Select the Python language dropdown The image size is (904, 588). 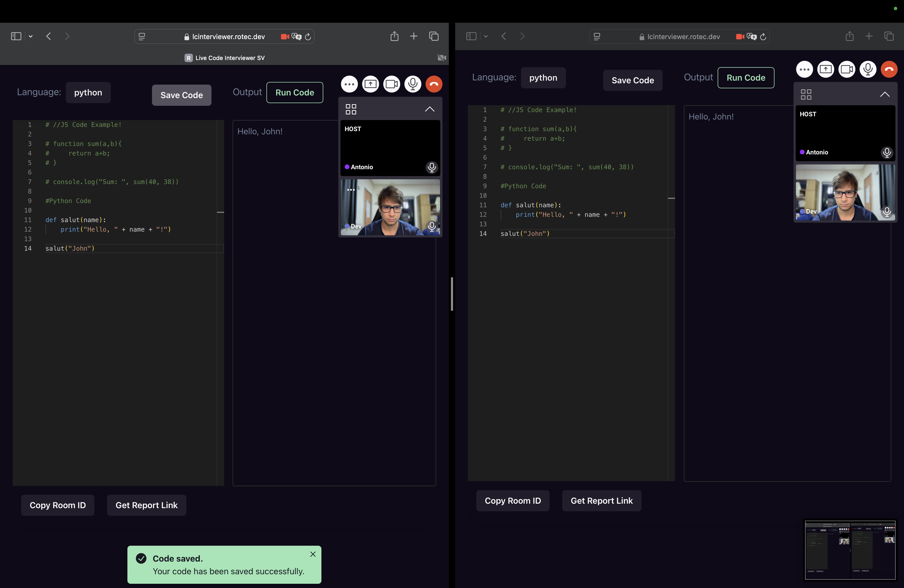tap(88, 92)
